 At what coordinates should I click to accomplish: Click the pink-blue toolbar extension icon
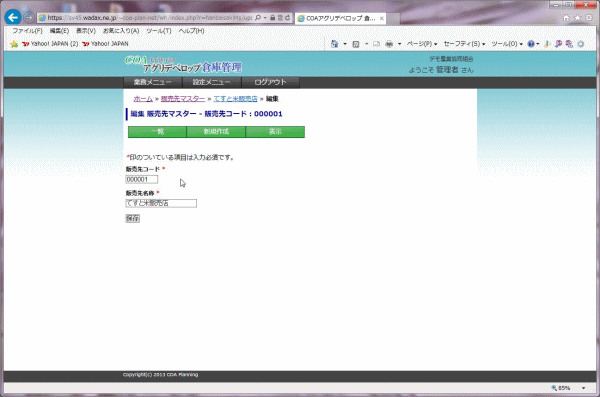pos(569,44)
